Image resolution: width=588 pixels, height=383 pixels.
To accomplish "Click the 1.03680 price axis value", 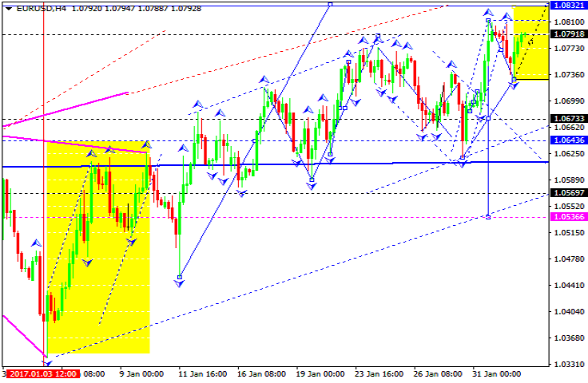I will (570, 338).
